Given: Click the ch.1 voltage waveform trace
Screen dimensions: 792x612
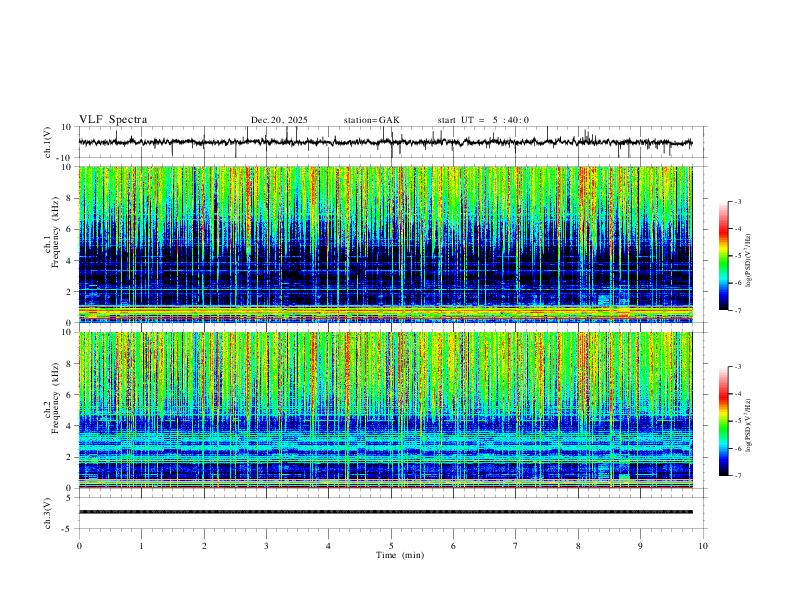Looking at the screenshot, I should click(385, 142).
